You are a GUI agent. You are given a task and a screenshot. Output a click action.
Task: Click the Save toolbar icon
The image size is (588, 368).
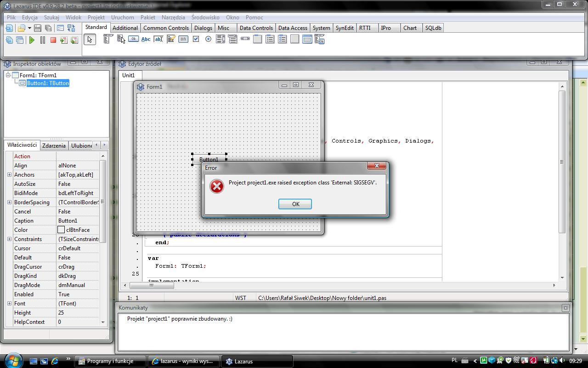pos(38,28)
